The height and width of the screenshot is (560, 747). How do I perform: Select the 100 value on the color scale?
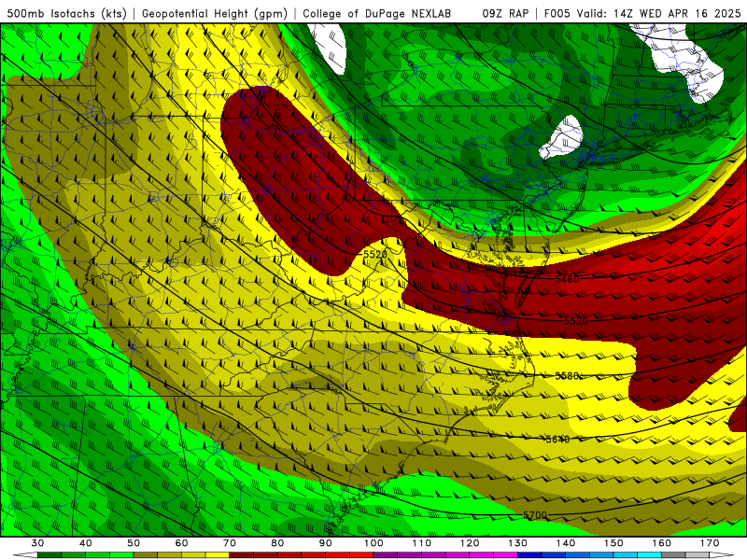pyautogui.click(x=374, y=543)
